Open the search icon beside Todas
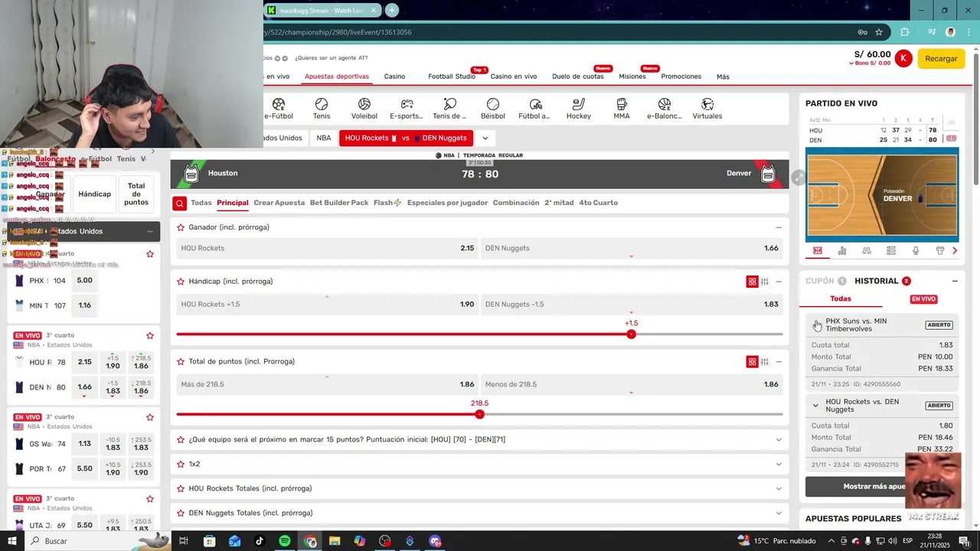This screenshot has width=980, height=551. click(179, 203)
